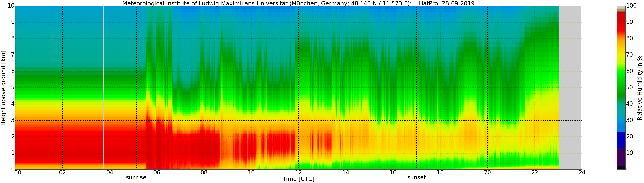Click height axis tick label '2'
644x183 pixels.
[13, 137]
